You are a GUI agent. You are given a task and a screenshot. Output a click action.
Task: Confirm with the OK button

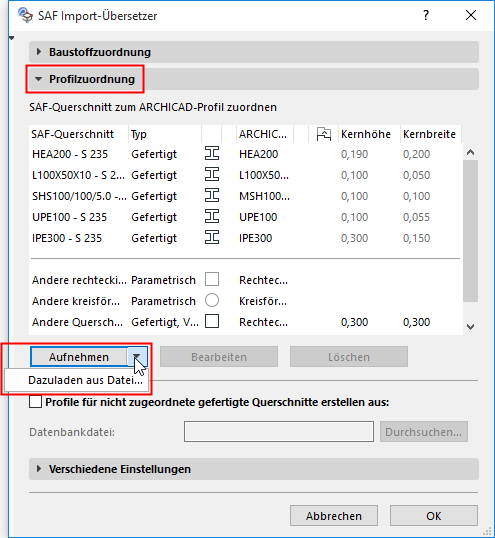point(434,516)
